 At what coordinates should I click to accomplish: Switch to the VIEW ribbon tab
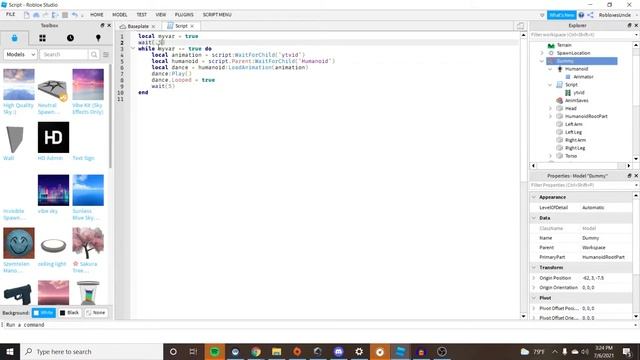tap(161, 15)
